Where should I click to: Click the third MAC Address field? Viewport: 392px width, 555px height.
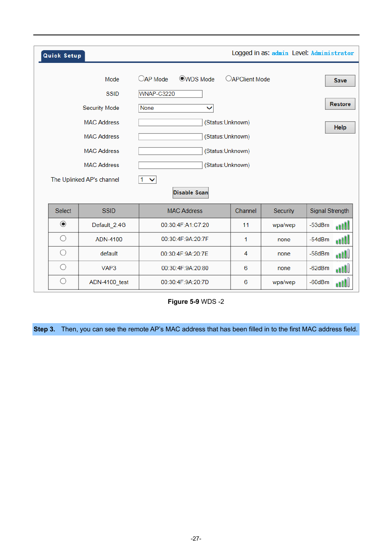point(171,151)
